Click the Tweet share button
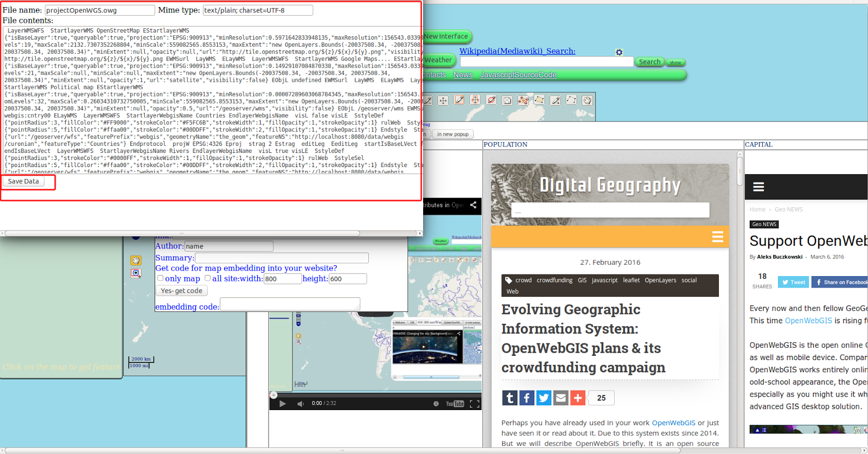The height and width of the screenshot is (454, 868). 793,282
